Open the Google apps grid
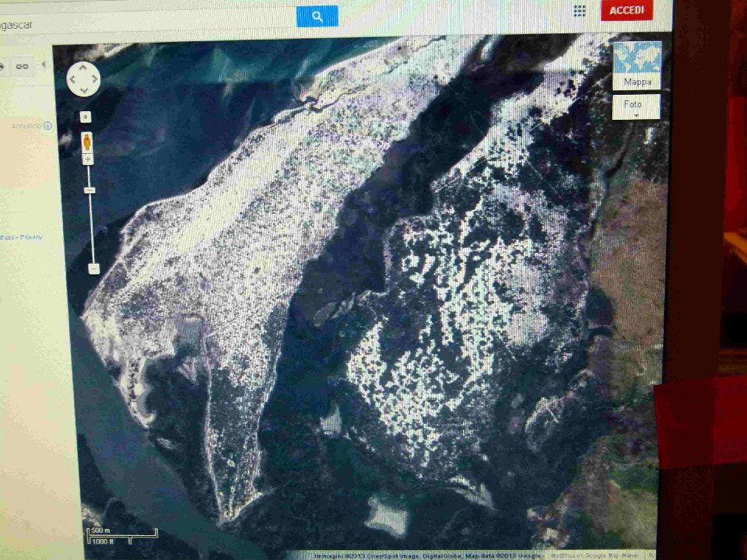 pyautogui.click(x=579, y=11)
